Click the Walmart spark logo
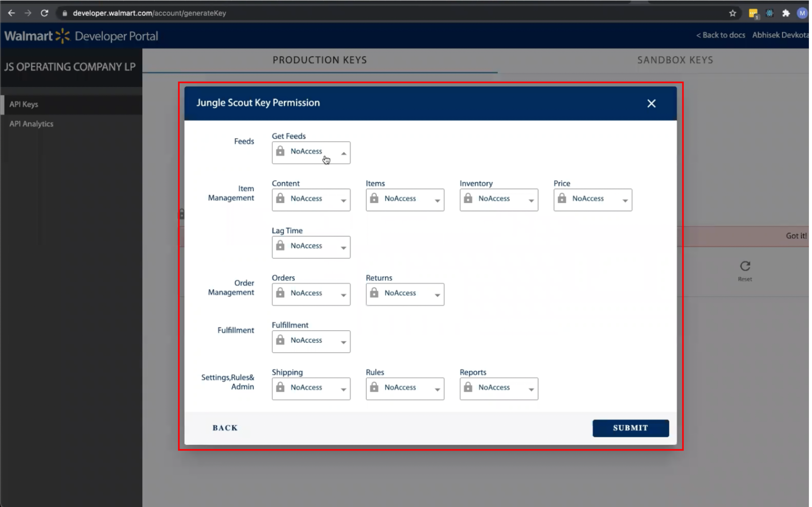The width and height of the screenshot is (812, 507). tap(62, 36)
